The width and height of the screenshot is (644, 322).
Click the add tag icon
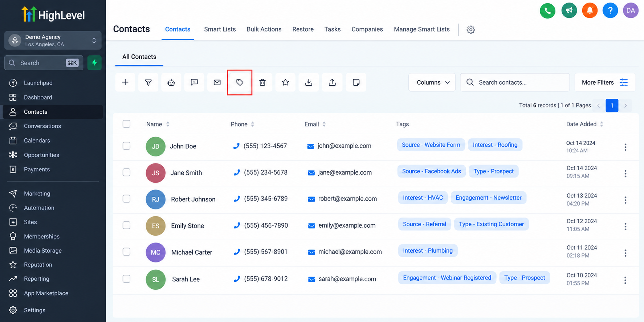[240, 82]
